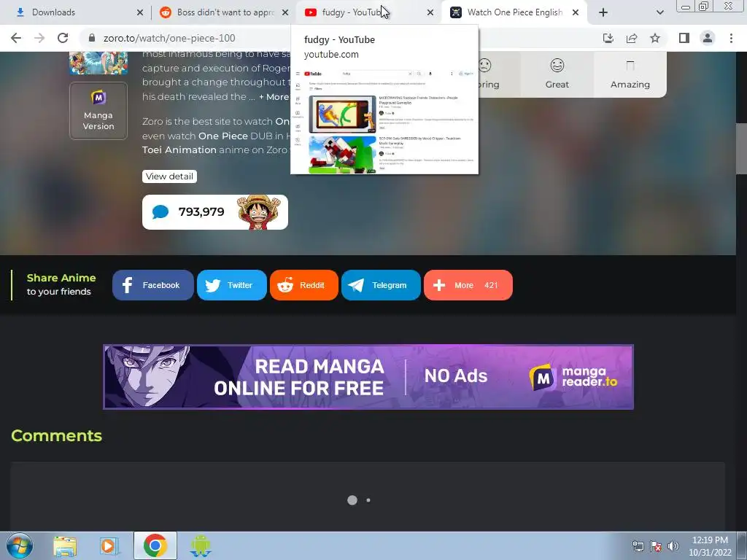Viewport: 747px width, 560px height.
Task: Open the Manga Version box
Action: (98, 111)
